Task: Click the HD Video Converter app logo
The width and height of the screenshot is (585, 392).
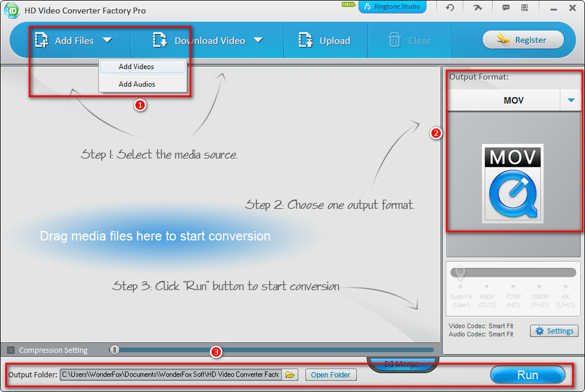Action: (12, 11)
